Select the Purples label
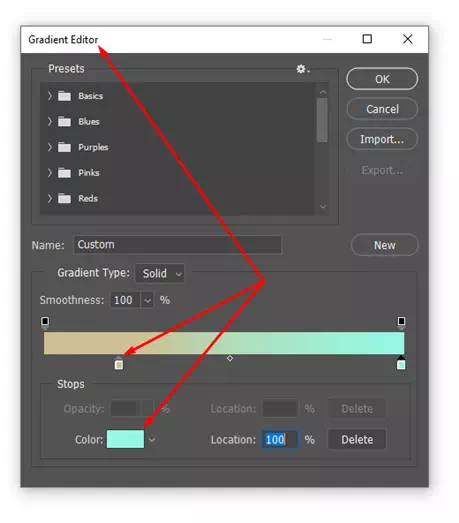Screen dimensions: 459x523 coord(93,147)
